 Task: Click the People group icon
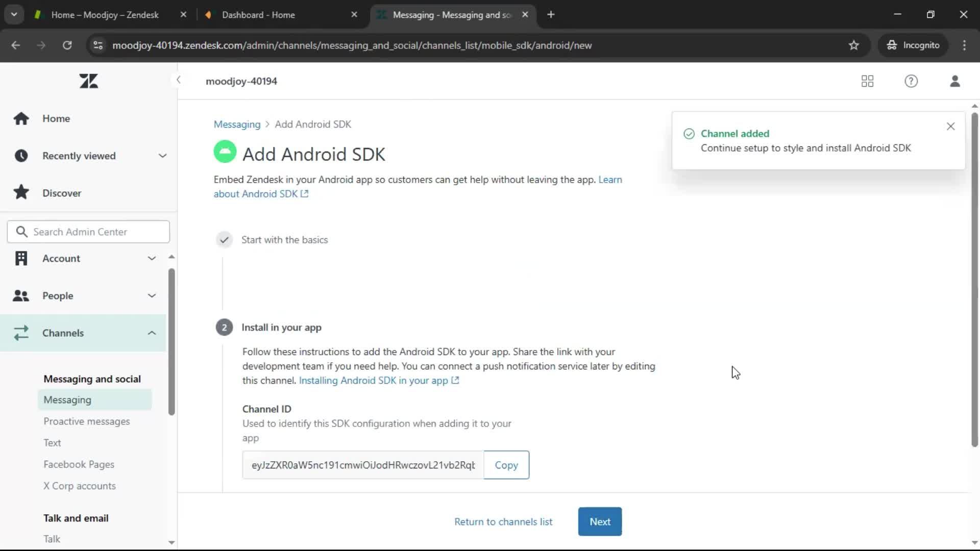pos(21,295)
